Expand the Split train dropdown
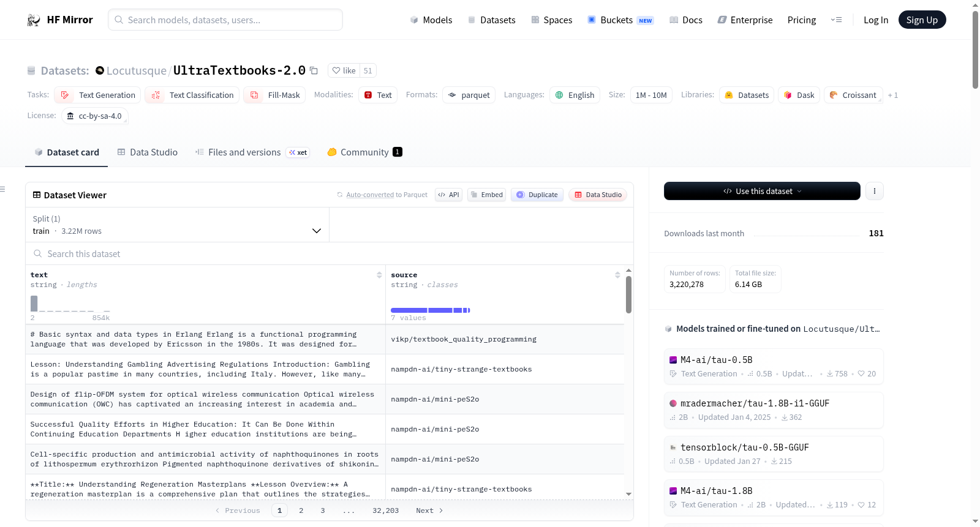The height and width of the screenshot is (527, 980). tap(177, 225)
